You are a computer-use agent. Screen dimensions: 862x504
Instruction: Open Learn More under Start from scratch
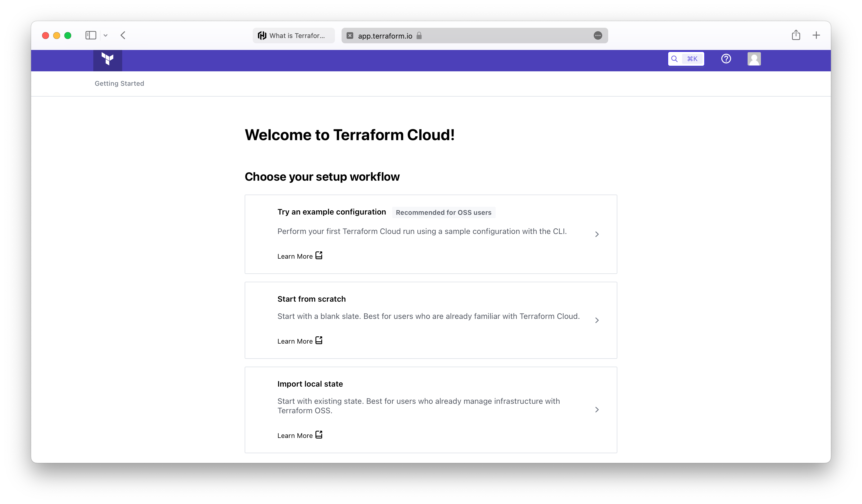point(295,341)
